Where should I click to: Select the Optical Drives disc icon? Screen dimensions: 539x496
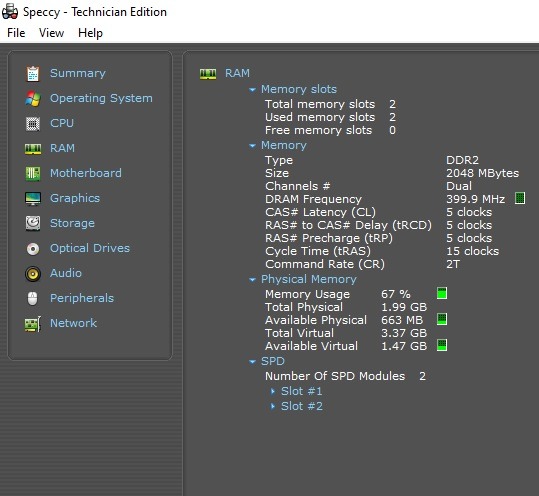tap(33, 249)
